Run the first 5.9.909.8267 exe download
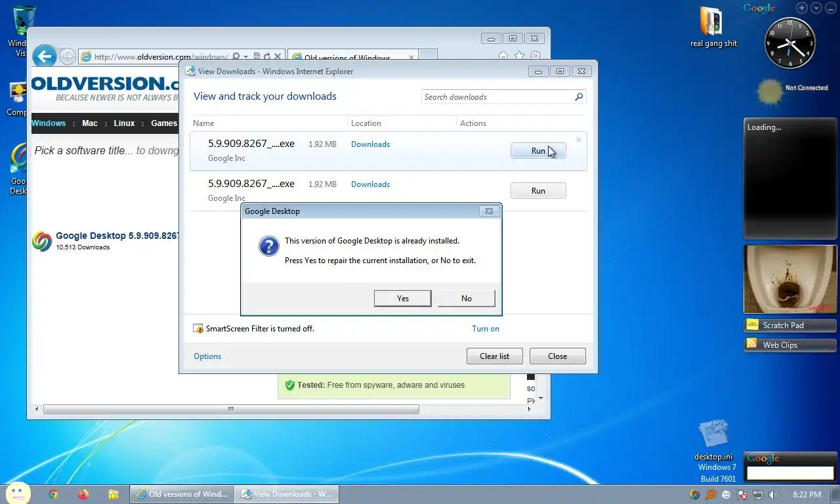This screenshot has height=504, width=840. click(x=538, y=151)
